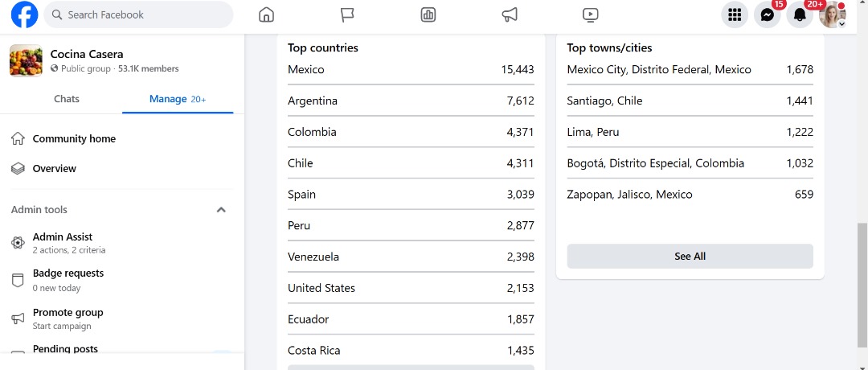The width and height of the screenshot is (868, 370).
Task: Go to Community home
Action: point(74,139)
